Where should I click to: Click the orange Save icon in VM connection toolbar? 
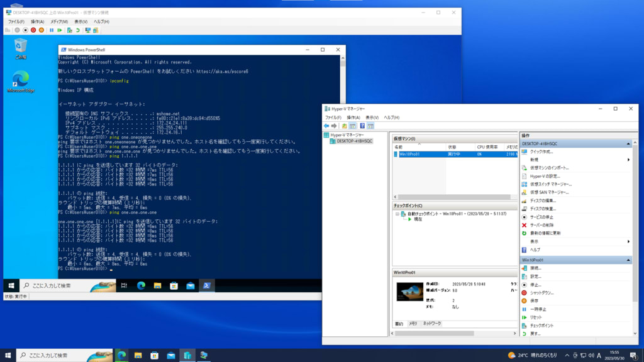42,30
